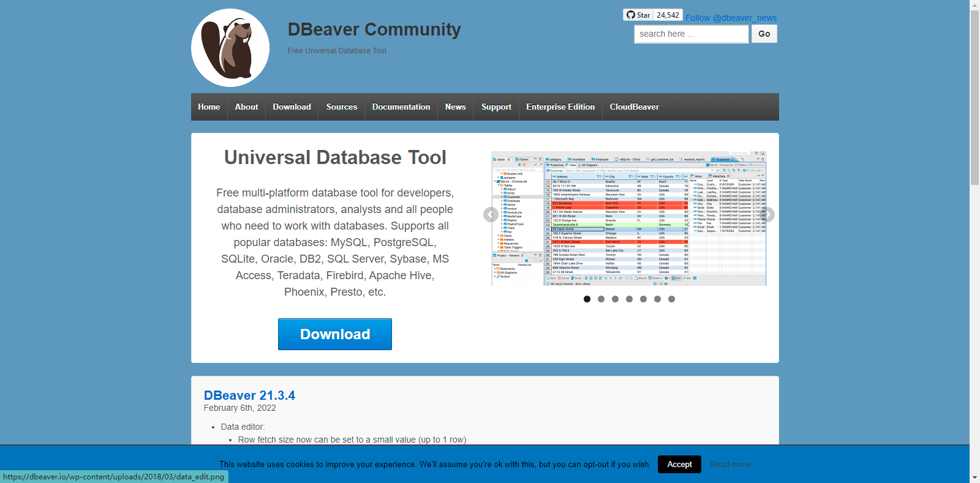Show previous slide with left carousel arrow
This screenshot has height=483, width=980.
point(491,214)
